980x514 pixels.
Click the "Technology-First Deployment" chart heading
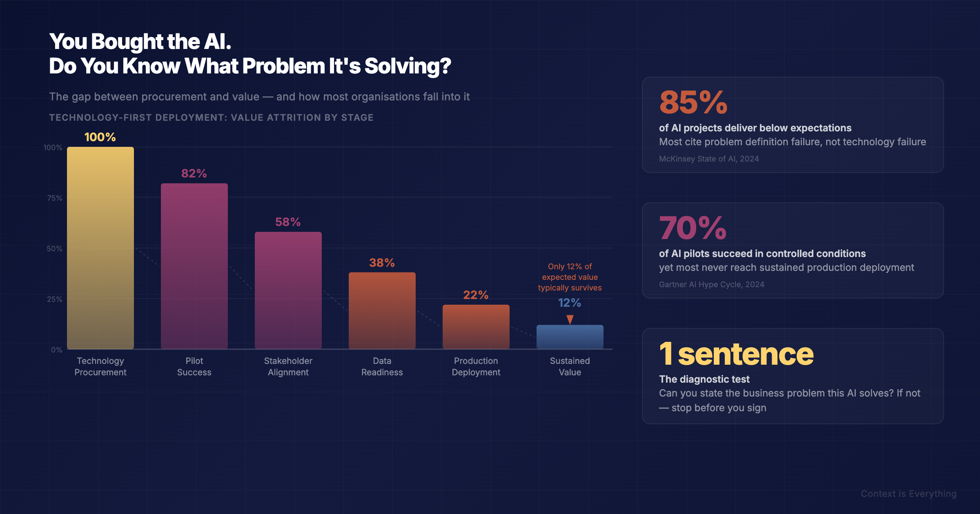coord(211,117)
